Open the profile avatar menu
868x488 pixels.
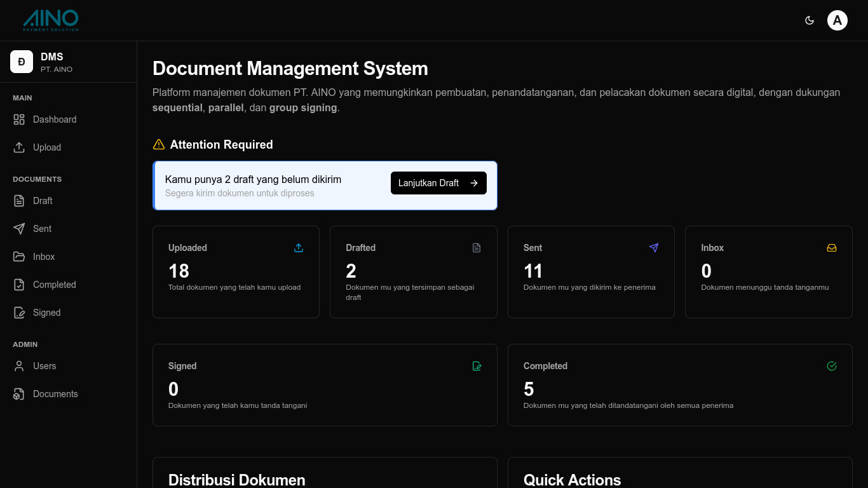[837, 20]
